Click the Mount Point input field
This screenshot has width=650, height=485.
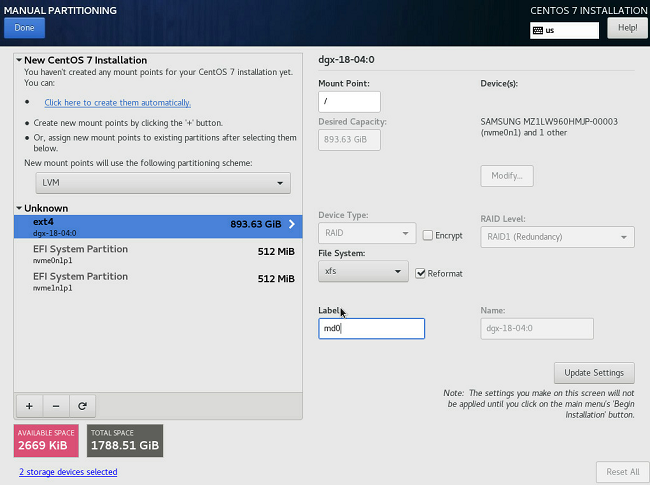(x=349, y=101)
